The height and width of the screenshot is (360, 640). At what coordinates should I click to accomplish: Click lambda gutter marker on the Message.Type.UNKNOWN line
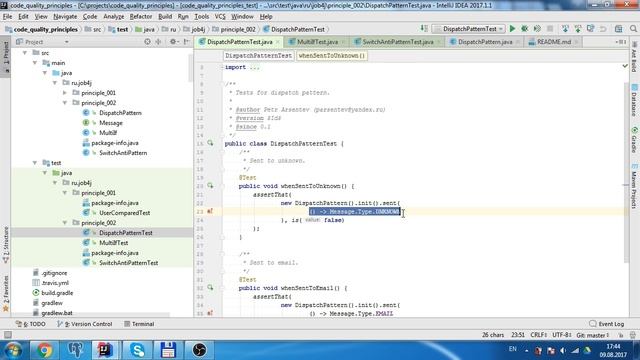coord(210,211)
